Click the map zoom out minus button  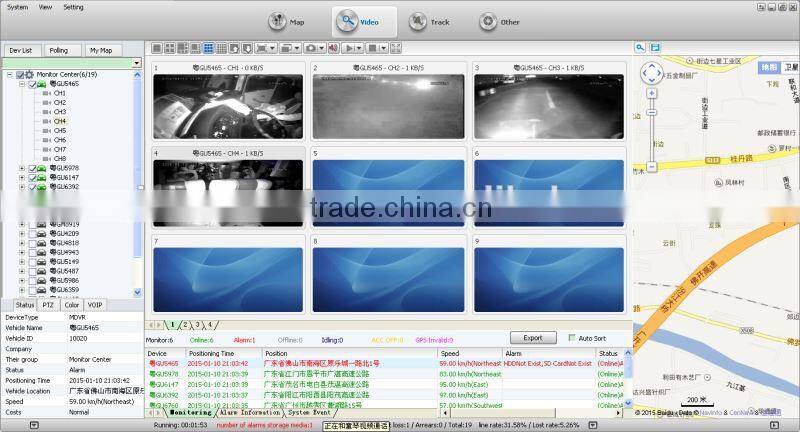[652, 167]
